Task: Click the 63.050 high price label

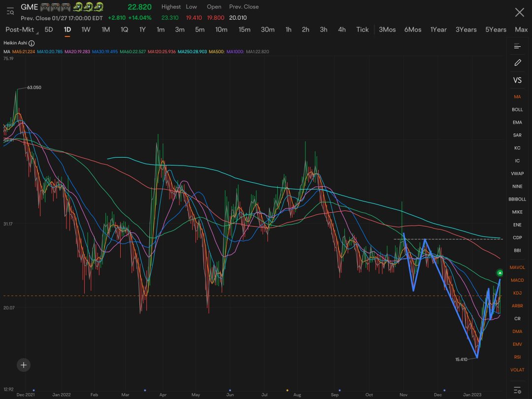Action: tap(34, 88)
